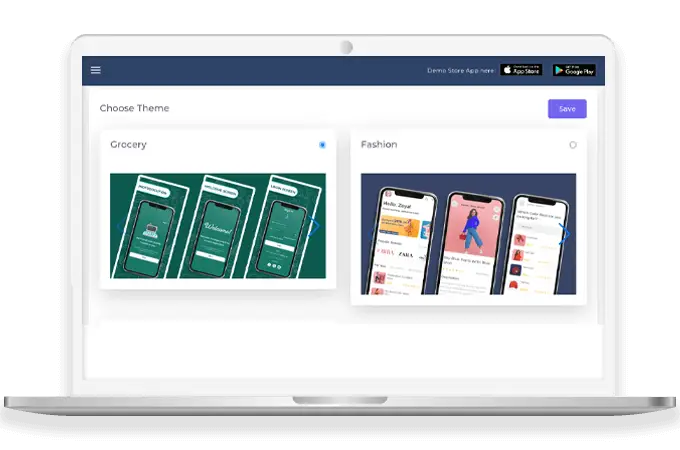Click the 'Demo Store App here' text
This screenshot has width=680, height=450.
click(x=460, y=70)
